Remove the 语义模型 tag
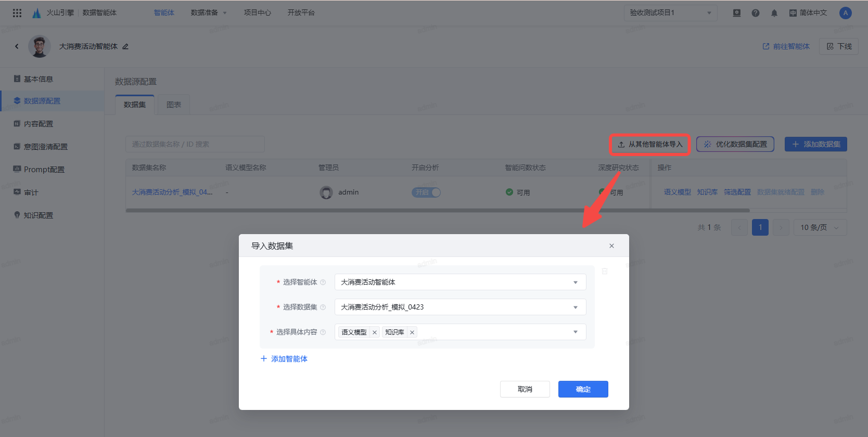This screenshot has height=437, width=868. (x=374, y=332)
